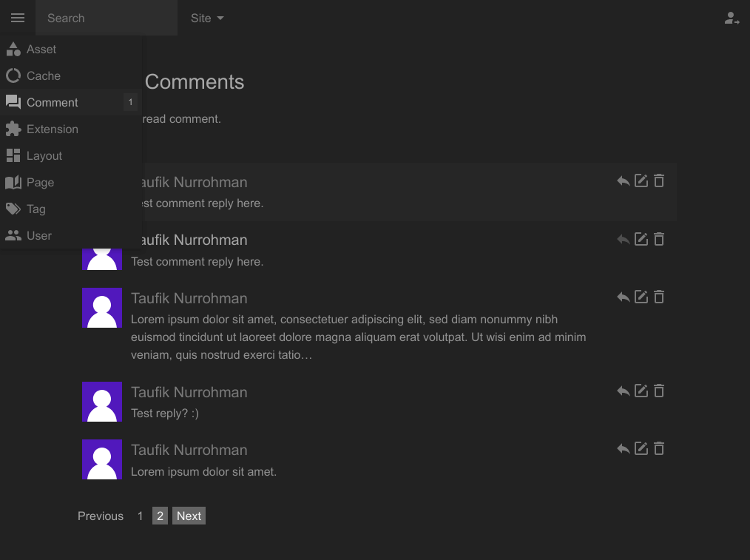Delete the first highlighted comment
This screenshot has width=750, height=560.
659,181
